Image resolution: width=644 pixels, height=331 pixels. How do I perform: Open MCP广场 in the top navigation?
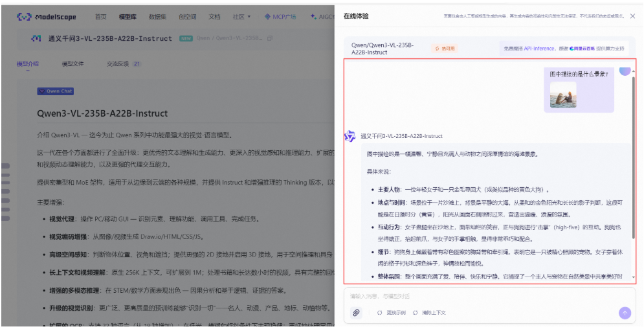[281, 17]
